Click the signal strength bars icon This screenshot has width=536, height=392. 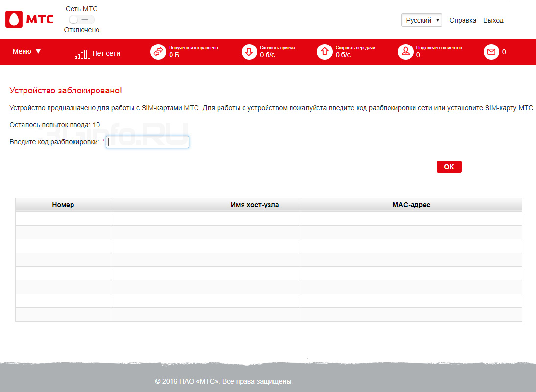coord(82,53)
